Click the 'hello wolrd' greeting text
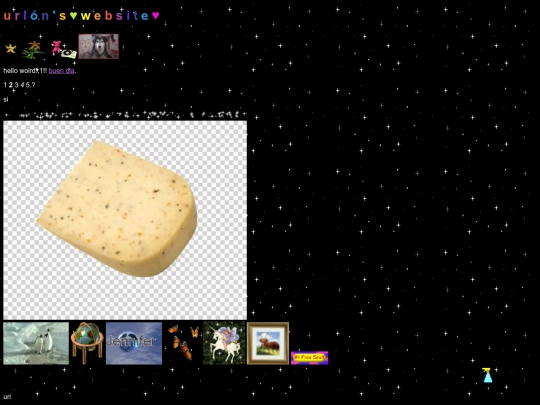Screen dimensions: 540x405 pyautogui.click(x=25, y=71)
